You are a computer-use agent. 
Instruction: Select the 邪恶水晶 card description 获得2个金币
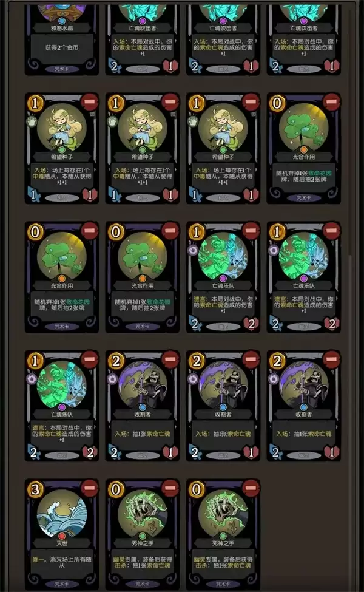62,47
